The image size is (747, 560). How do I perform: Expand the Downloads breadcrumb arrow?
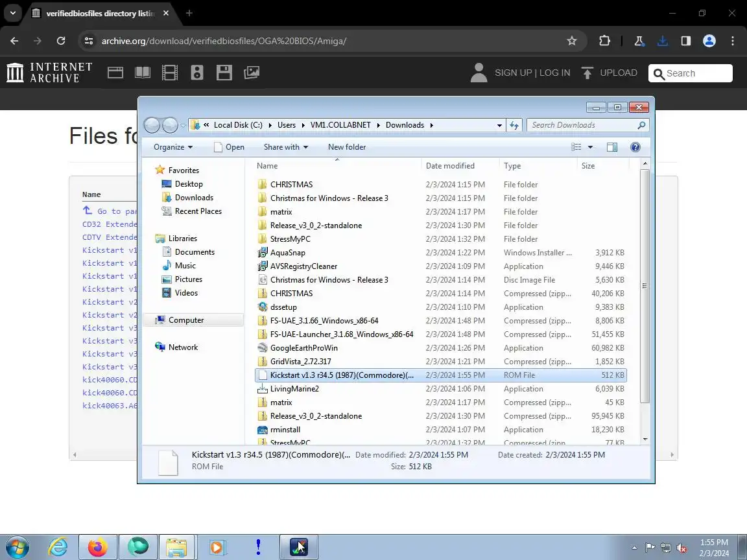[432, 125]
